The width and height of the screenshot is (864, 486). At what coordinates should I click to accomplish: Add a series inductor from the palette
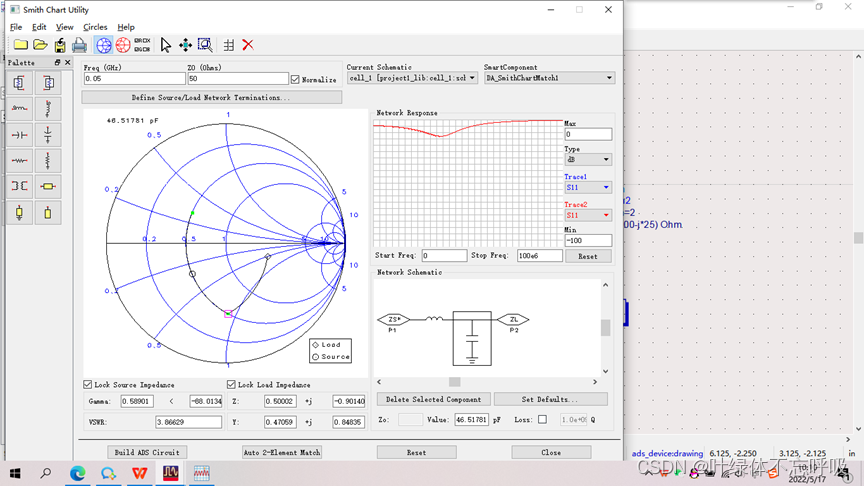[19, 109]
